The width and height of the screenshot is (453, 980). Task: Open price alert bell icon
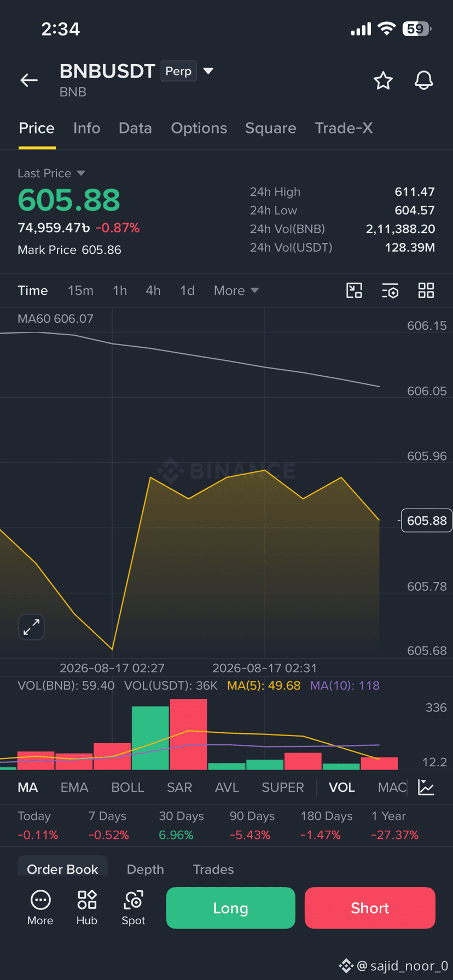coord(423,80)
